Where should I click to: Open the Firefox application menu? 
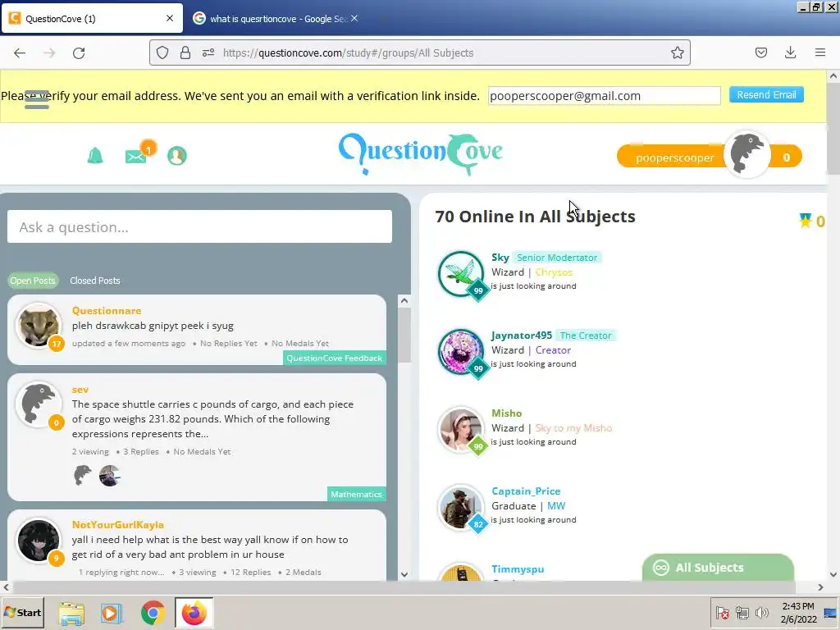(820, 52)
